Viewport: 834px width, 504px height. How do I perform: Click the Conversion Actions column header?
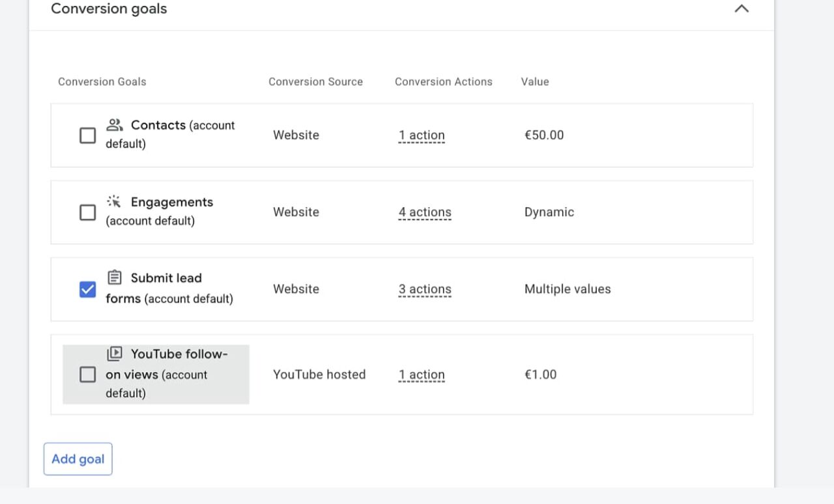coord(444,81)
